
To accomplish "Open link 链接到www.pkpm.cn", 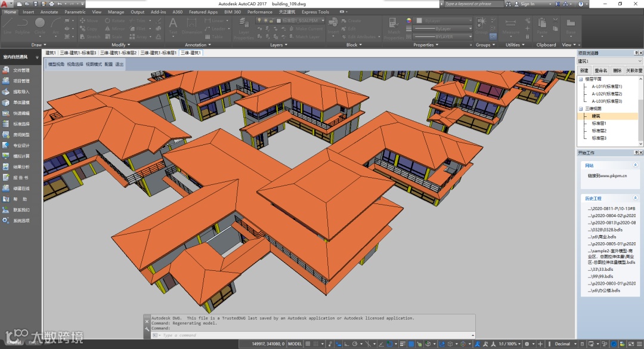I will (x=607, y=175).
